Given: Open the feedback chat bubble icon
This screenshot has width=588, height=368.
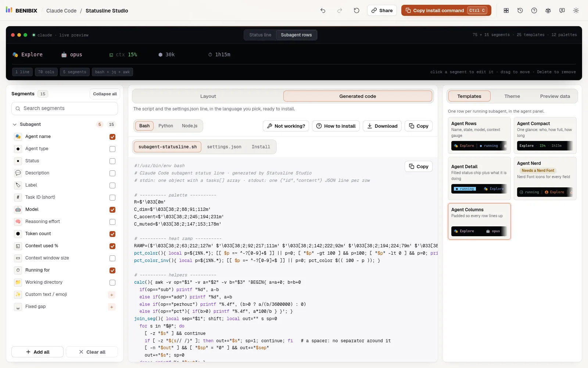Looking at the screenshot, I should [562, 11].
